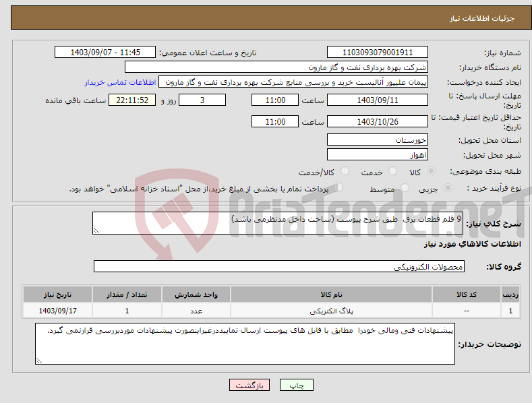The image size is (532, 403).
Task: Click the نام کالا column header
Action: pos(331,294)
